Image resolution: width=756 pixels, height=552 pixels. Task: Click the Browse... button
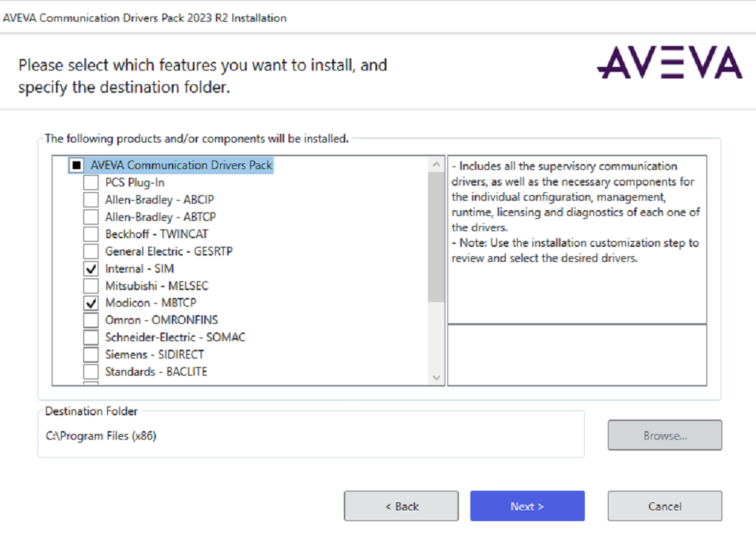(665, 435)
